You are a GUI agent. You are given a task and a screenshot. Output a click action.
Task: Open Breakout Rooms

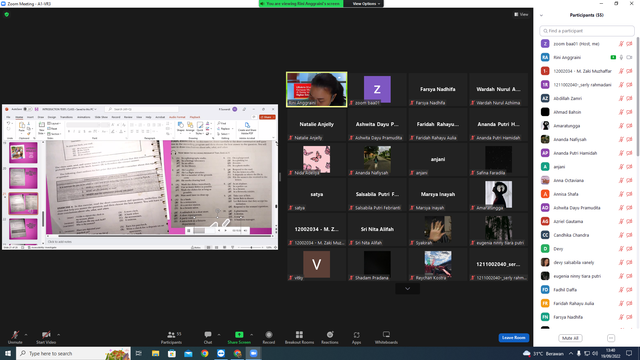[x=299, y=337]
